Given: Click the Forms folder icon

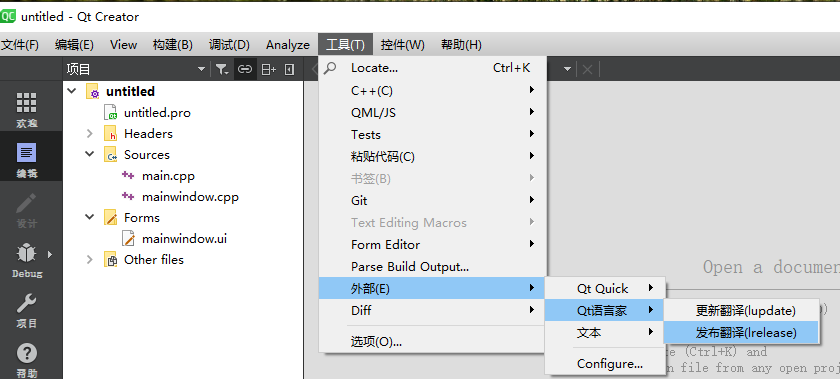Looking at the screenshot, I should 110,218.
